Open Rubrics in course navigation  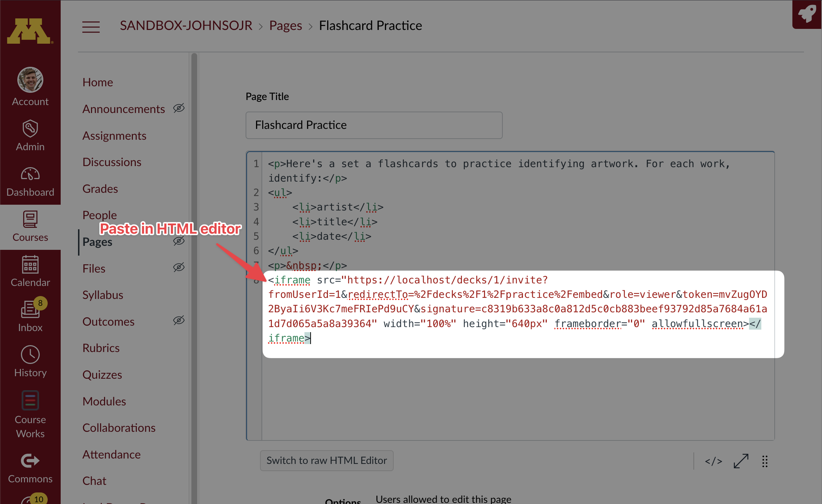[x=101, y=348]
